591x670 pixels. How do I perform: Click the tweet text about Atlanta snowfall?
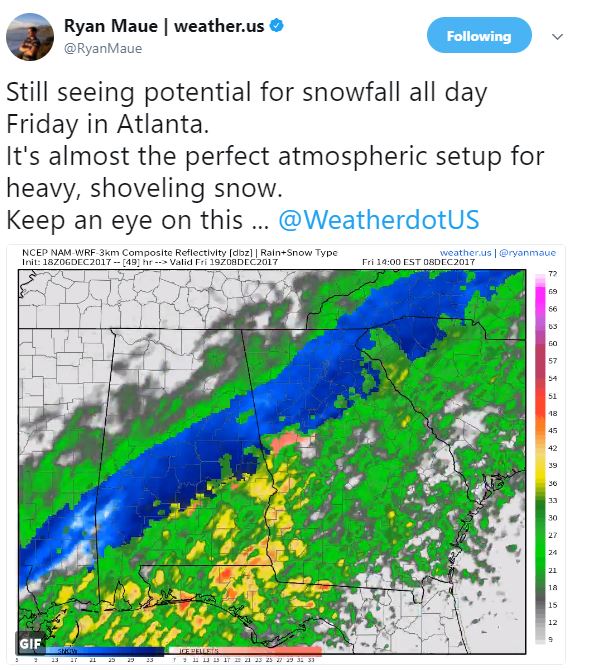275,156
